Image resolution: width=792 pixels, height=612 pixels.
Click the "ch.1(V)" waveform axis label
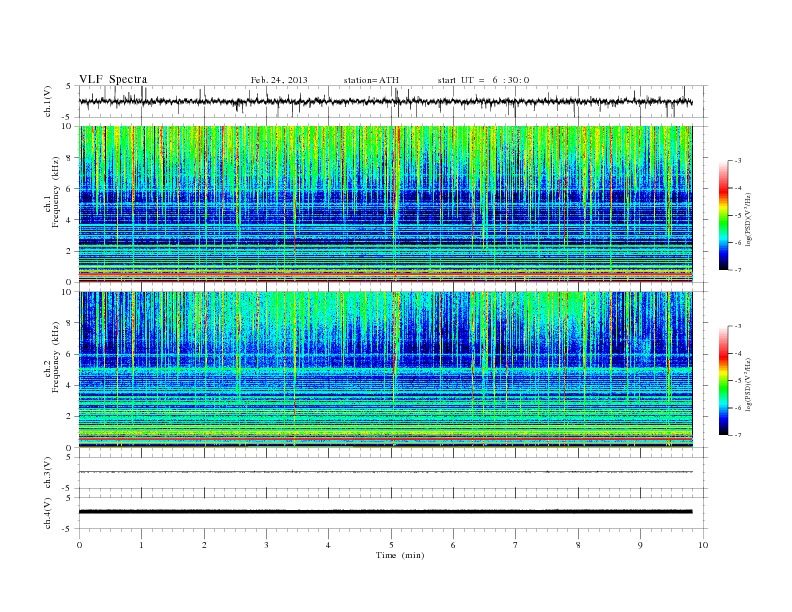tap(47, 101)
